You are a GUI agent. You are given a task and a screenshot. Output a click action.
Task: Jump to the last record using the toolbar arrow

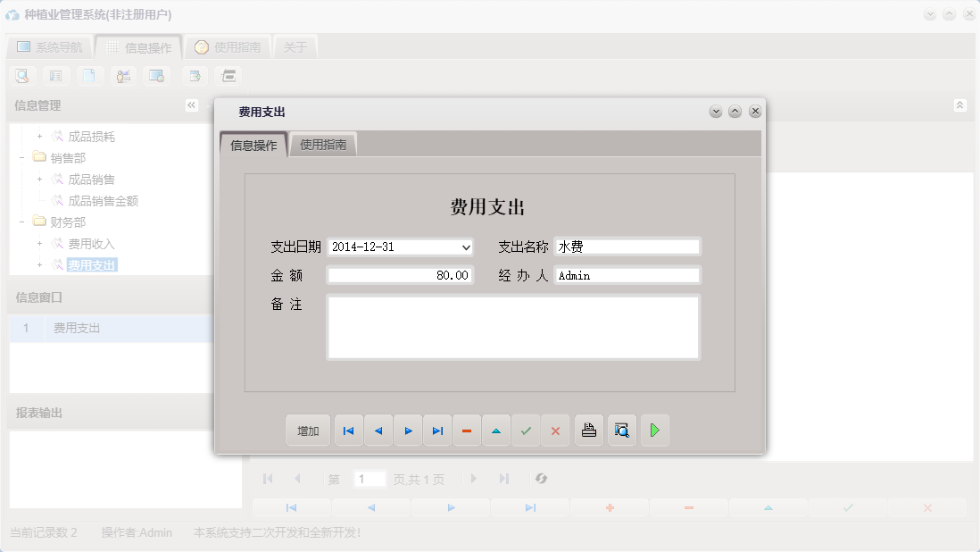point(437,430)
